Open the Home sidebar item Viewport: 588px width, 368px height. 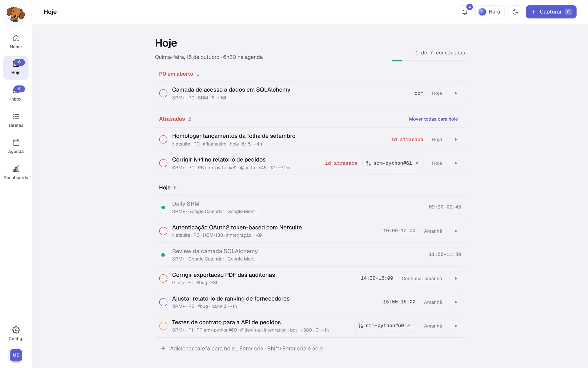click(x=16, y=42)
